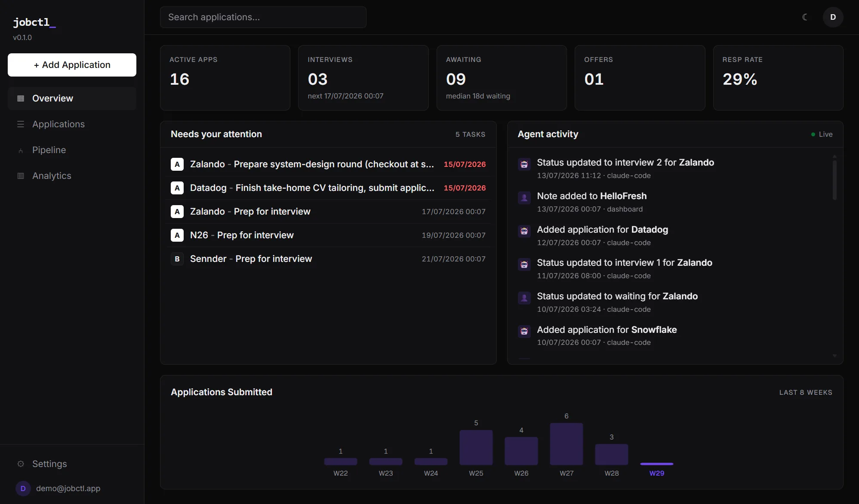Open the Pipeline view

pyautogui.click(x=72, y=150)
